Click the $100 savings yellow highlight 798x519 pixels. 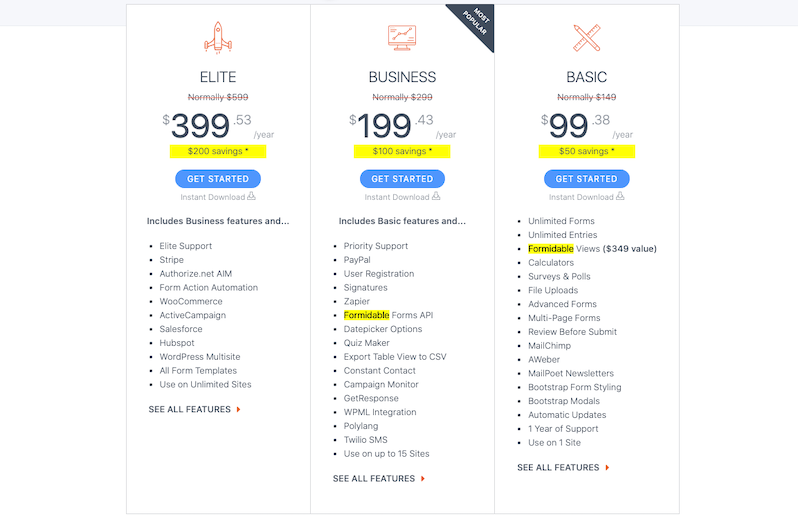(x=402, y=151)
